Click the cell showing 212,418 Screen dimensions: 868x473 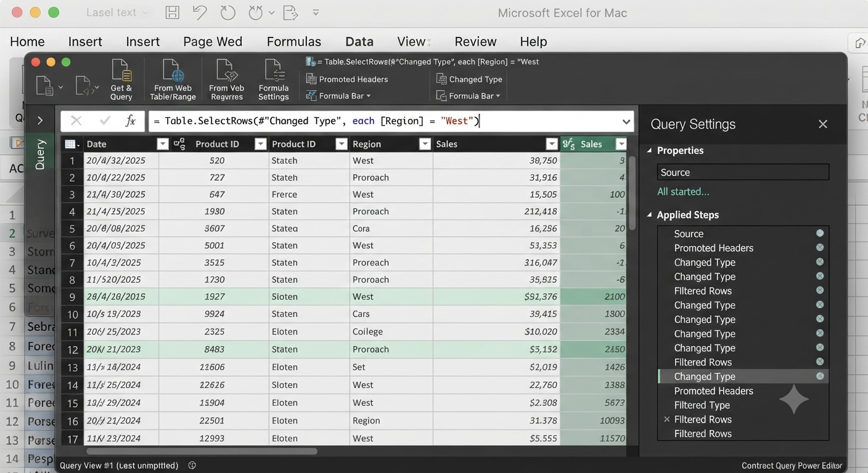click(496, 211)
